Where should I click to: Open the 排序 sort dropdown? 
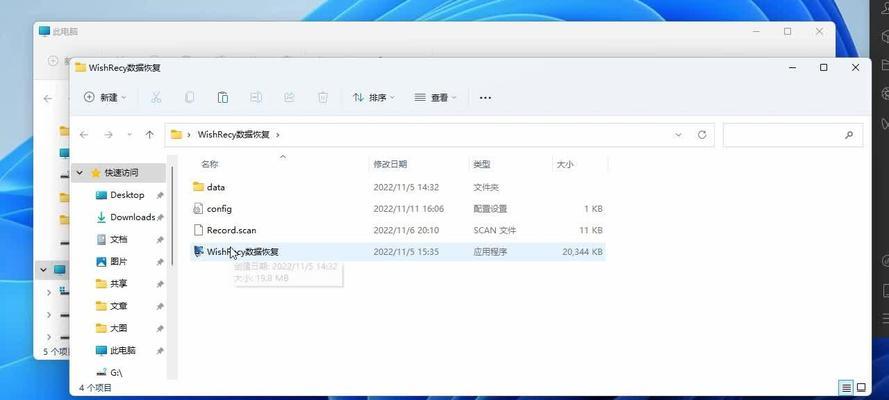point(372,97)
